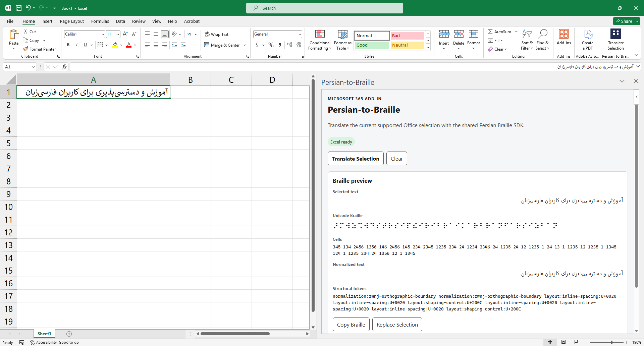Viewport: 644px width, 346px height.
Task: Click the Insert Function fx icon
Action: click(x=64, y=67)
